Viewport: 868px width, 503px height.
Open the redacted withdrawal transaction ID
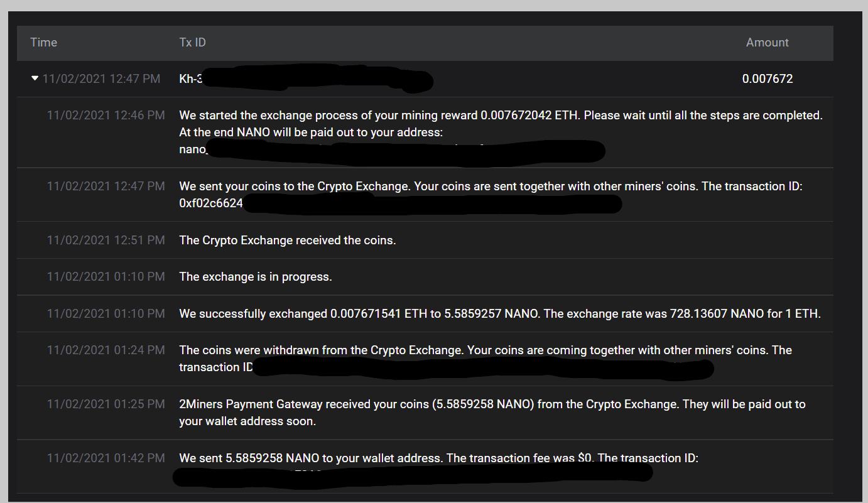(x=484, y=368)
